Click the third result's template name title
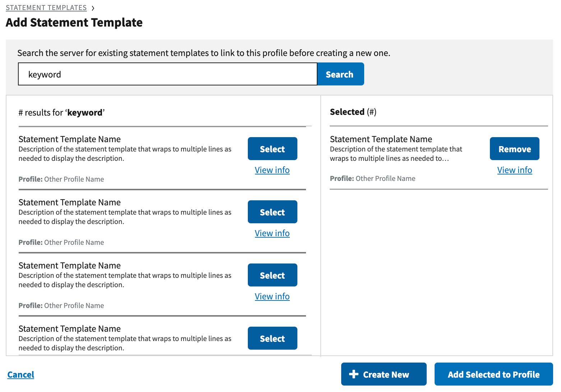This screenshot has height=392, width=561. [70, 266]
